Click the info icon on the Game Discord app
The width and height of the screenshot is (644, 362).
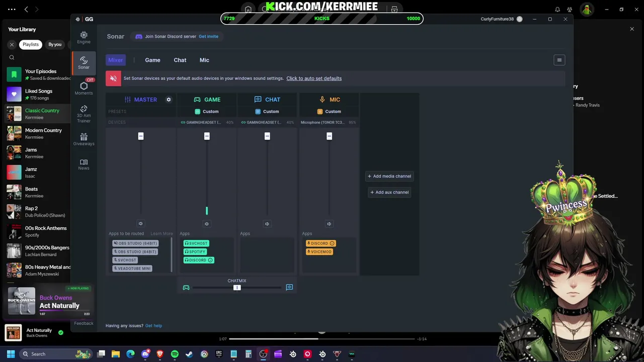210,260
